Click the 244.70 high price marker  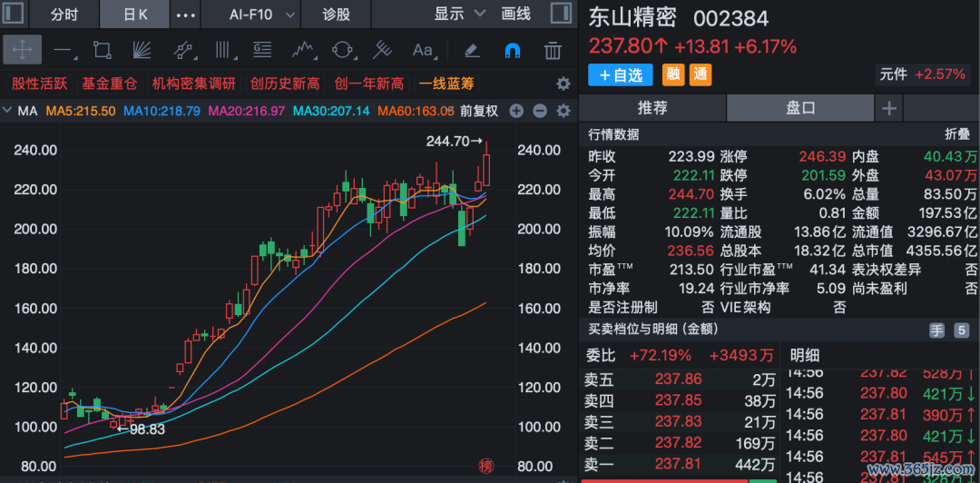(x=455, y=142)
